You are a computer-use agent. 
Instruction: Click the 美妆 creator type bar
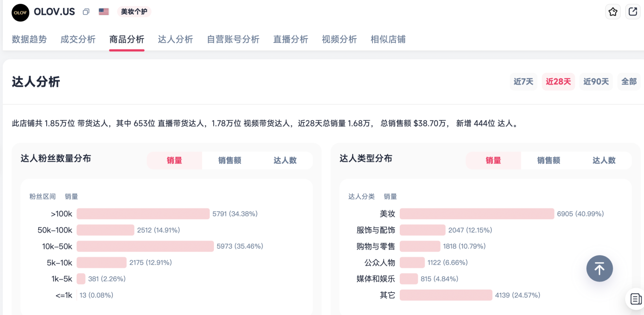click(x=477, y=214)
